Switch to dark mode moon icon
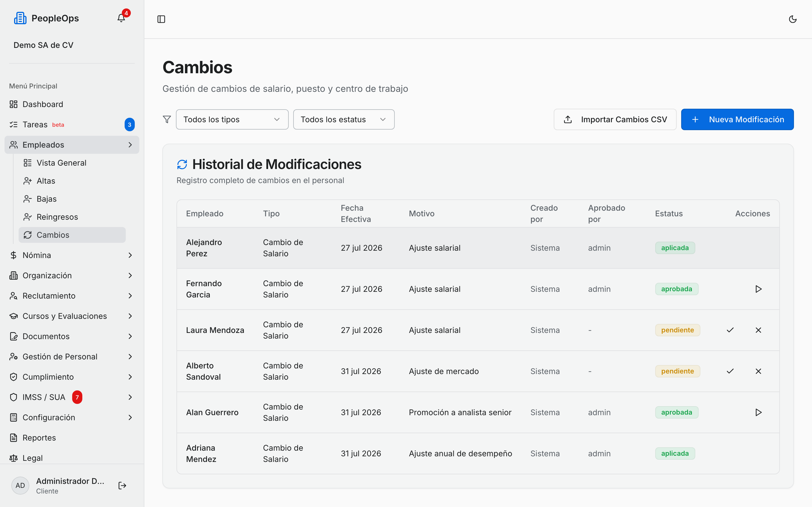This screenshot has height=507, width=812. tap(793, 19)
